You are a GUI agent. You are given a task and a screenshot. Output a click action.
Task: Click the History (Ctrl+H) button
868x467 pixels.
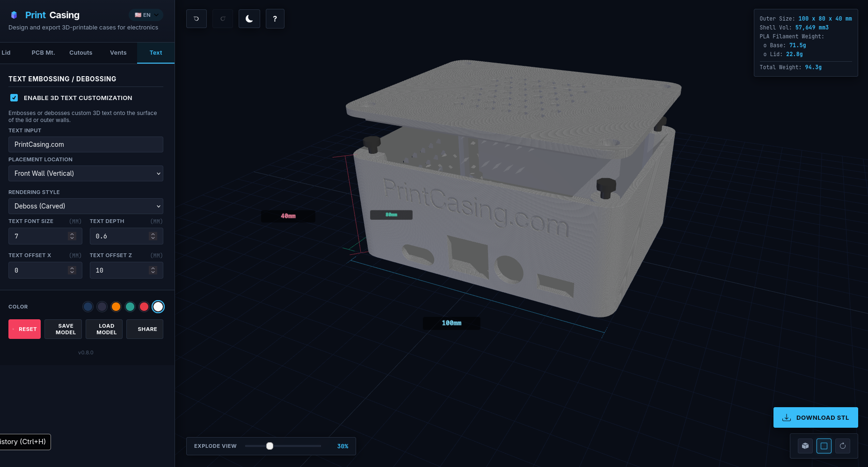(x=24, y=442)
